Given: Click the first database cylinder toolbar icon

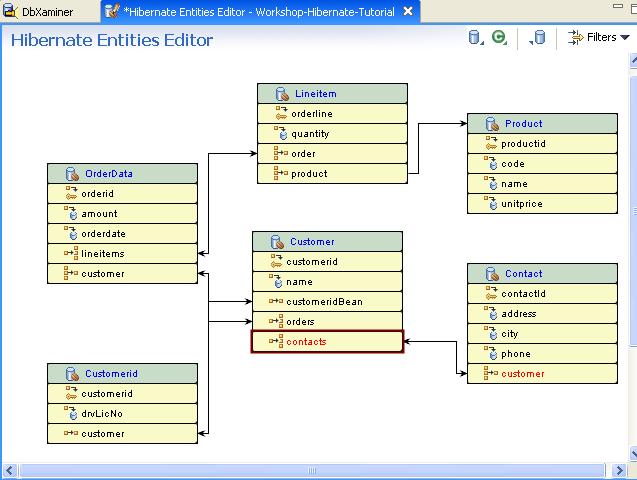Looking at the screenshot, I should click(475, 37).
